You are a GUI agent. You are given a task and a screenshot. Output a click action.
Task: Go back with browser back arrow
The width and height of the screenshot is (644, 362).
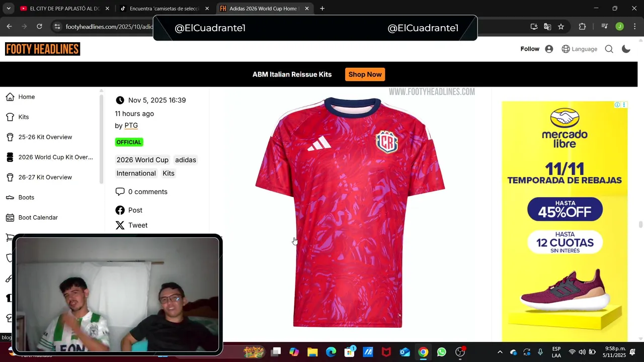9,27
